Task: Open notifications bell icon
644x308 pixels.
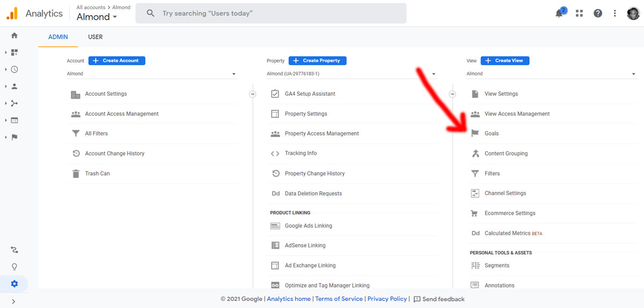Action: point(559,13)
